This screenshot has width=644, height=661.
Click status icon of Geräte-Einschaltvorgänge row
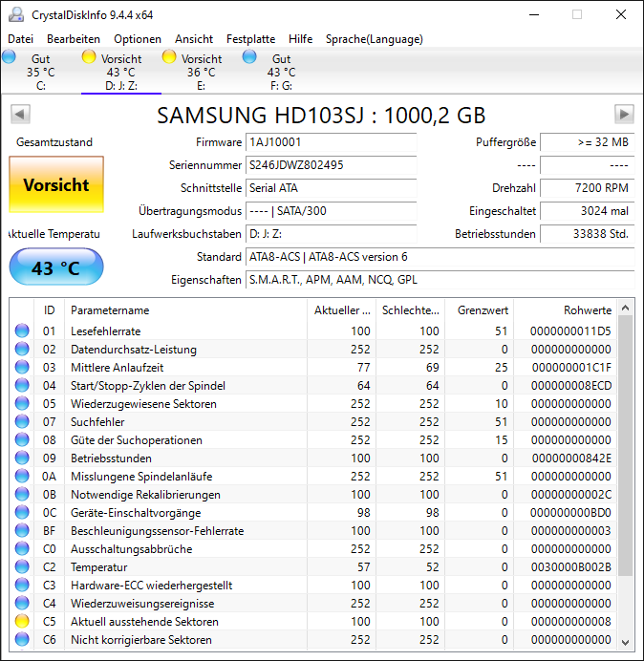coord(22,512)
